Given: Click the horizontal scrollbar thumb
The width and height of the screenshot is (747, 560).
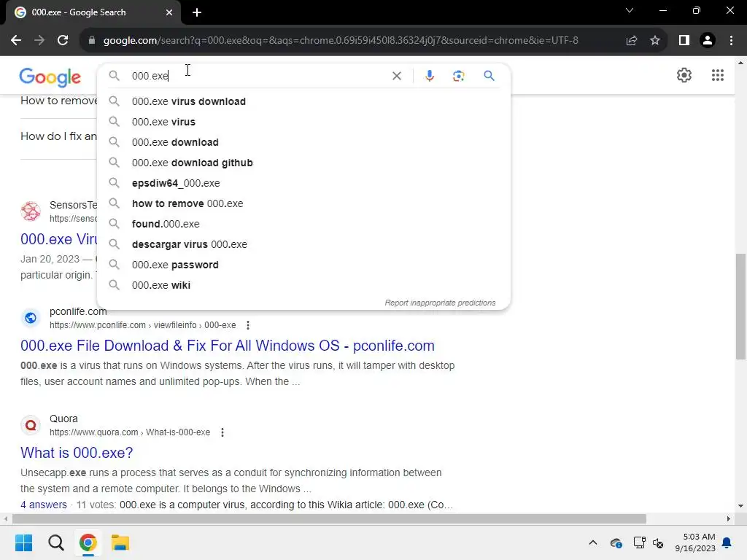Looking at the screenshot, I should [329, 518].
